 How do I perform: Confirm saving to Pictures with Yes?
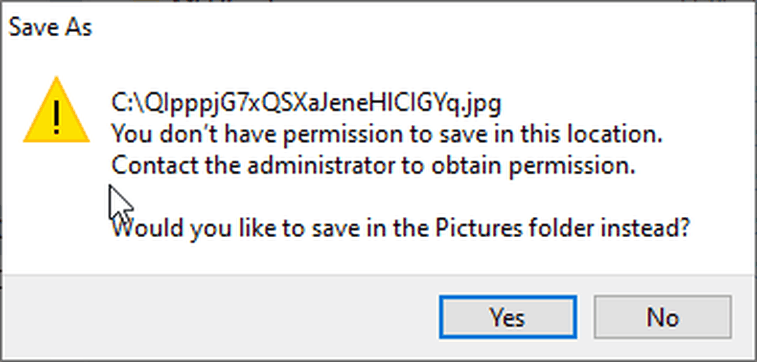(508, 317)
